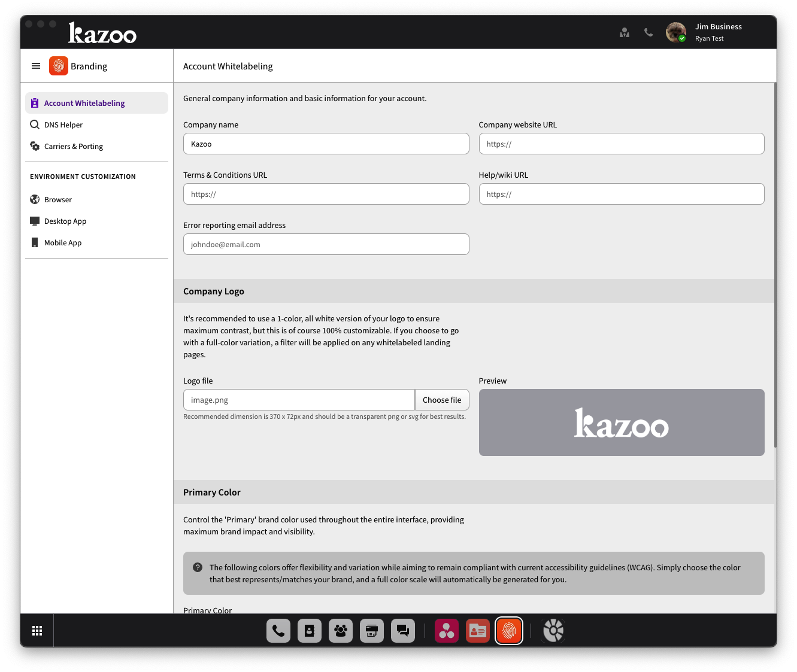Click the Branding fingerprint app icon in header

(x=59, y=66)
